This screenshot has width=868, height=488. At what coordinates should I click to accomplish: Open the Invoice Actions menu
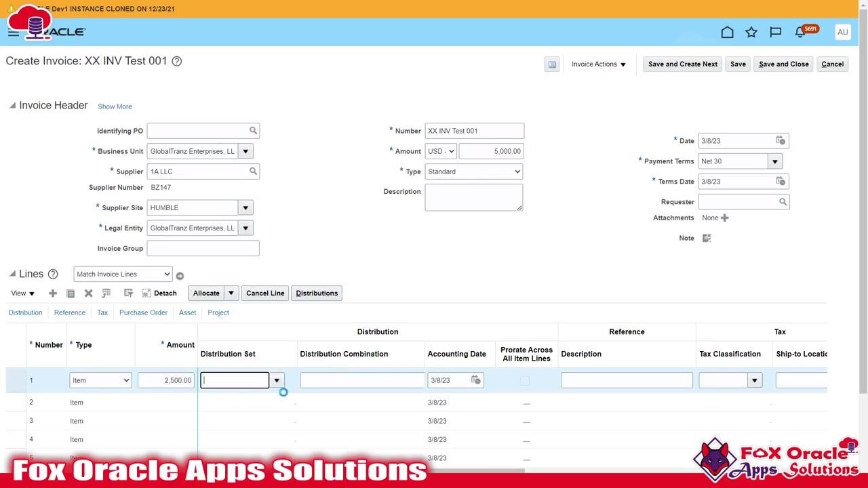coord(599,64)
